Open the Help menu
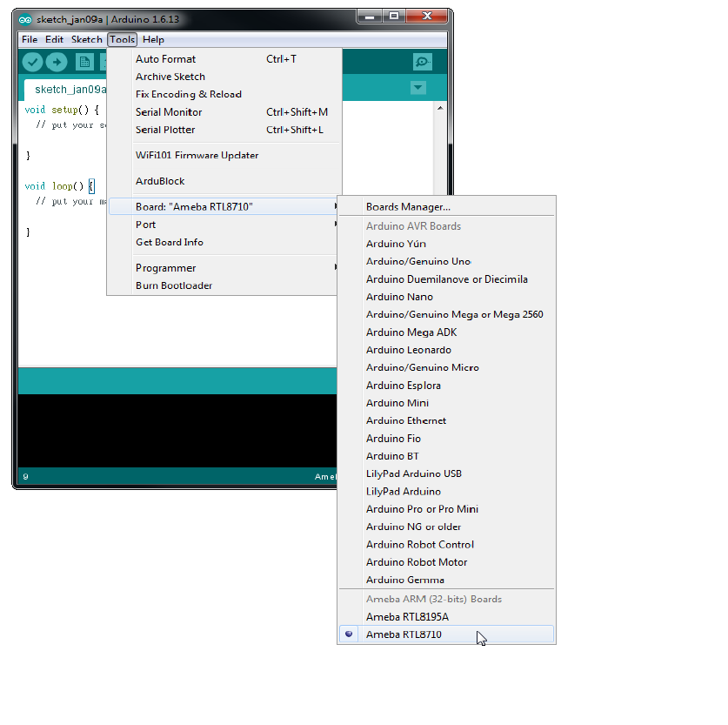Screen dimensions: 728x725 [153, 39]
